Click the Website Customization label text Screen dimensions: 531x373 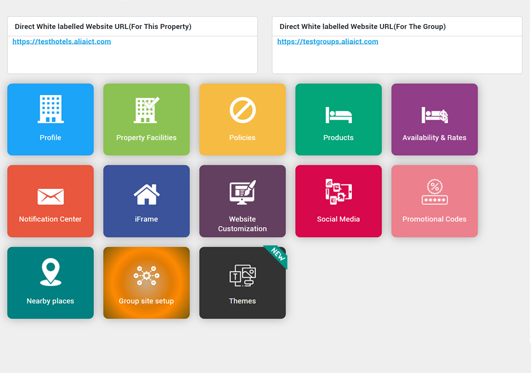(x=242, y=224)
